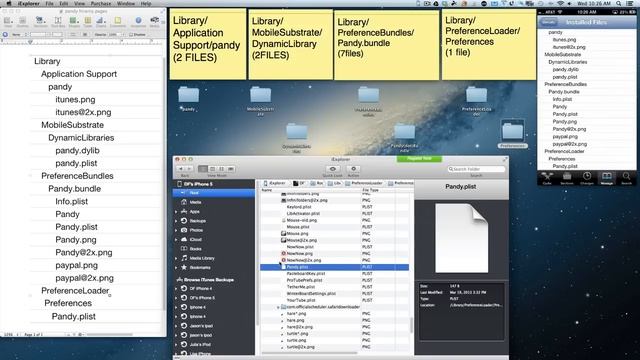Switch iExplorer to the fourth view mode
The image size is (640, 360).
pos(231,169)
